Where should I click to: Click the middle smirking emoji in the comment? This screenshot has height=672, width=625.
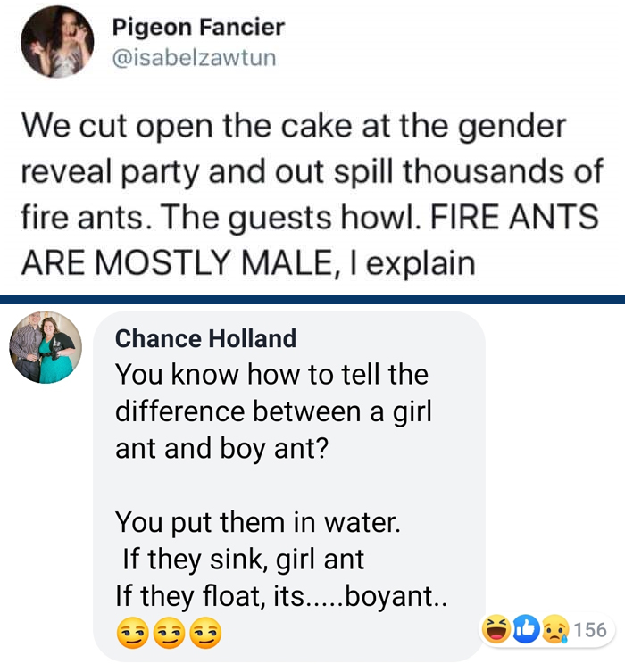coord(169,635)
